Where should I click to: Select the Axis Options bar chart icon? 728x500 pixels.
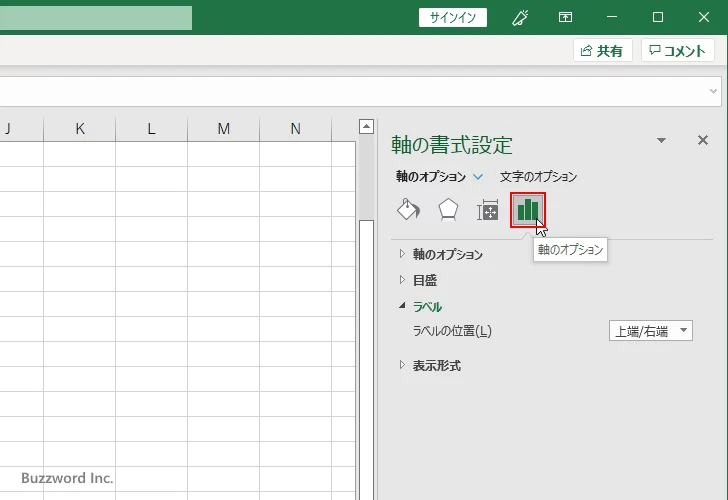point(528,210)
